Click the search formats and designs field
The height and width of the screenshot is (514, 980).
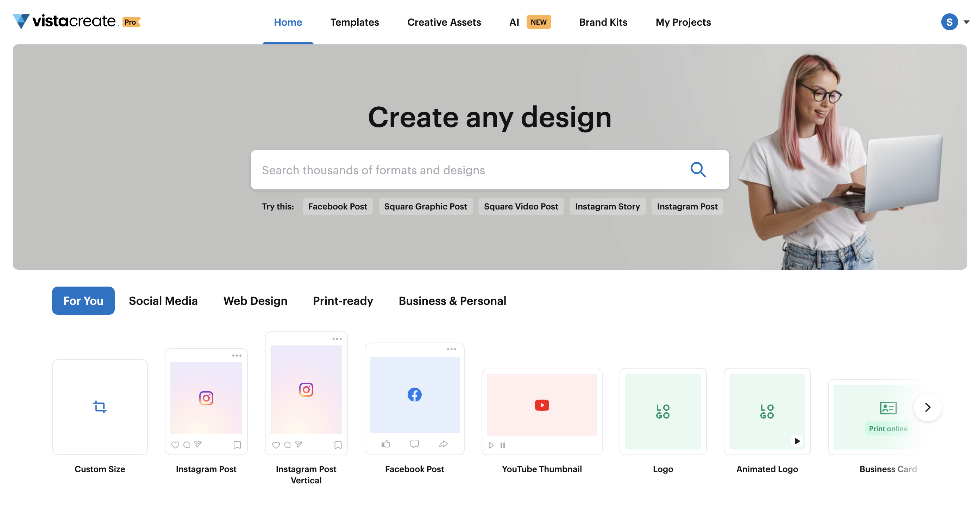[x=489, y=169]
